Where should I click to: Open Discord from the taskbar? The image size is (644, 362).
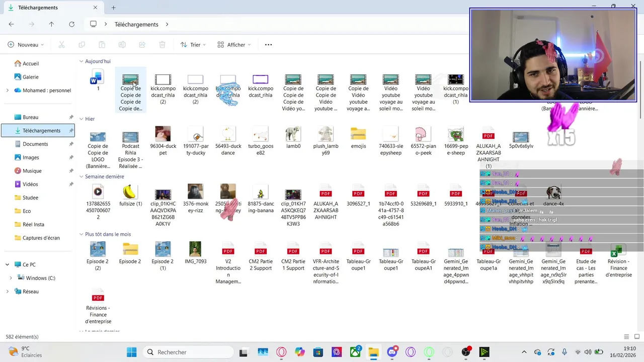pyautogui.click(x=392, y=352)
